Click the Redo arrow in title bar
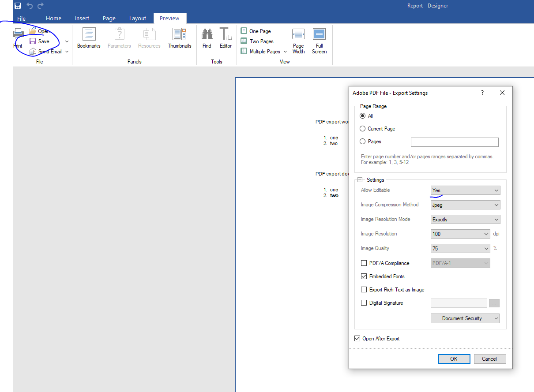Viewport: 534px width, 392px height. click(41, 6)
